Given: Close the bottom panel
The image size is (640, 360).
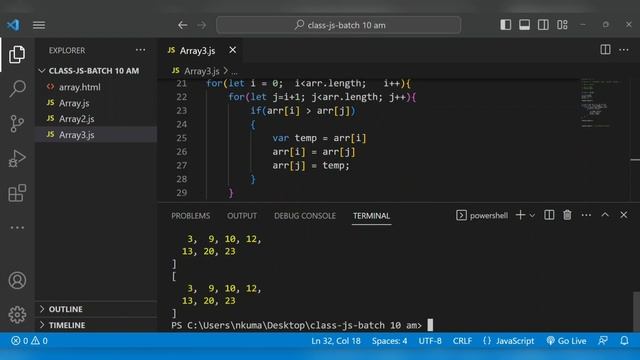Looking at the screenshot, I should coord(624,215).
